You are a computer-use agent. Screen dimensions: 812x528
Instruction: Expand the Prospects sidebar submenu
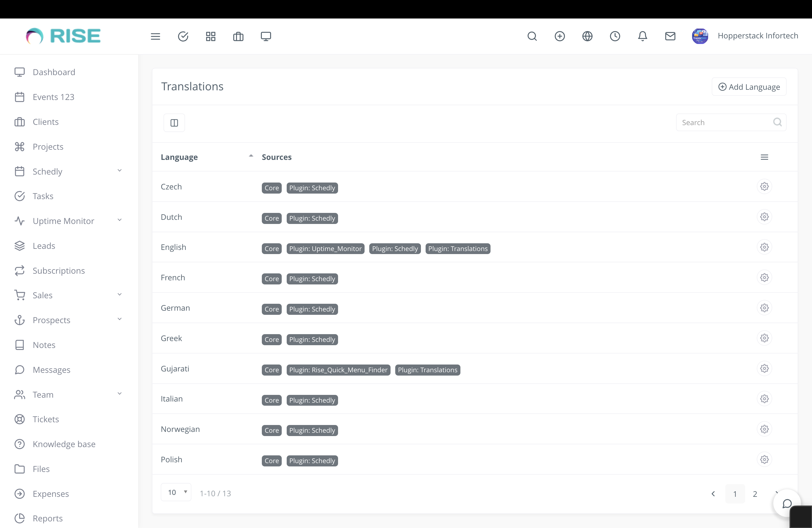[x=119, y=319]
